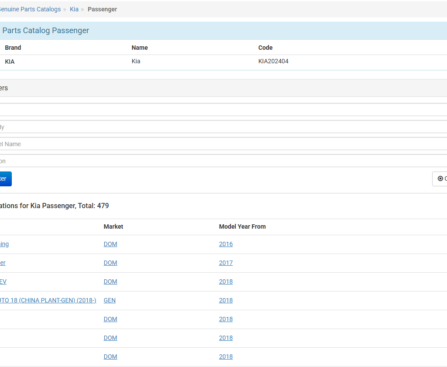Image resolution: width=447 pixels, height=367 pixels.
Task: Click the Name column header
Action: click(x=140, y=48)
